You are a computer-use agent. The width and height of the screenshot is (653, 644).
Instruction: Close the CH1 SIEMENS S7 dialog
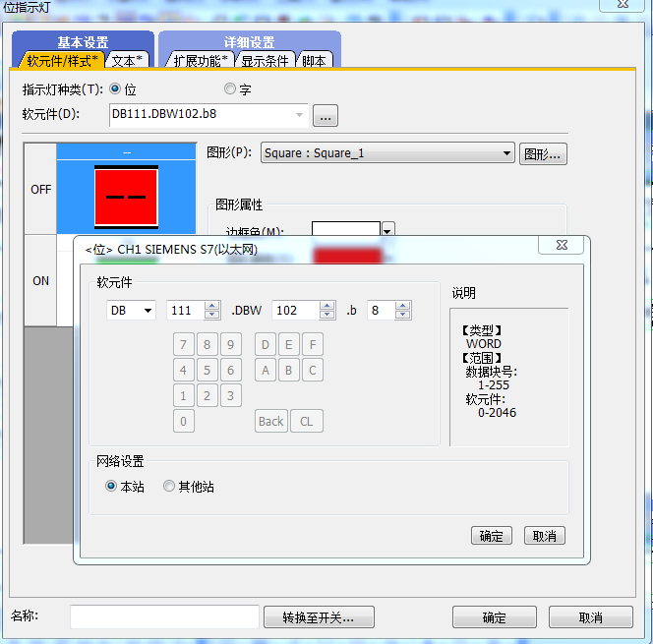[562, 245]
